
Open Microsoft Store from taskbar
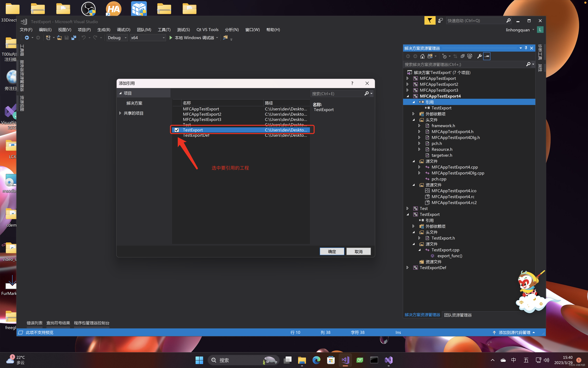coord(331,360)
